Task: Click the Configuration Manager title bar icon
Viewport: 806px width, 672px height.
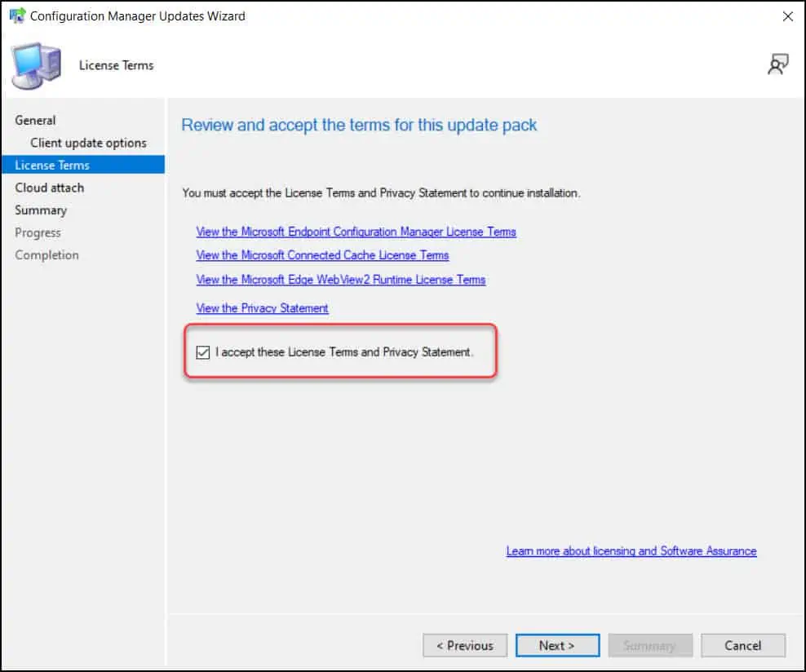Action: click(17, 16)
